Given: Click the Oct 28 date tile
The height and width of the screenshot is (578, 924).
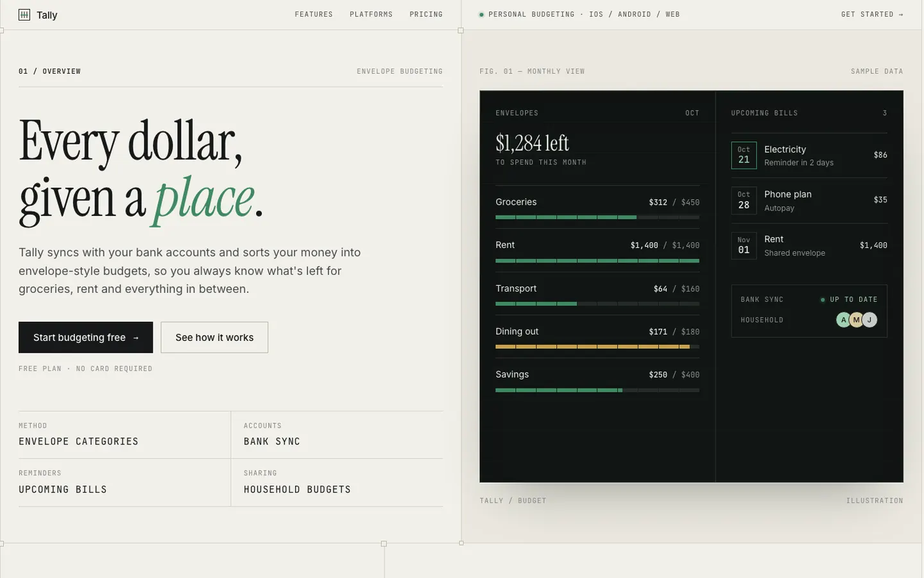Looking at the screenshot, I should [x=744, y=200].
